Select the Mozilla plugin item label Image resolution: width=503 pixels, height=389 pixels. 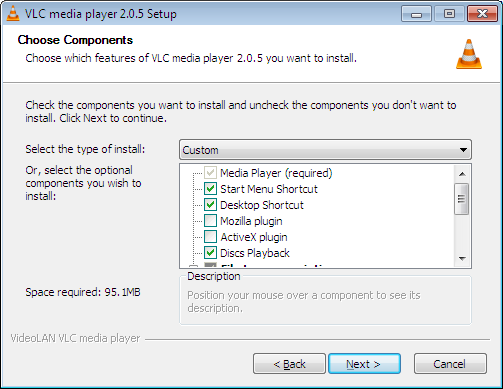[251, 221]
